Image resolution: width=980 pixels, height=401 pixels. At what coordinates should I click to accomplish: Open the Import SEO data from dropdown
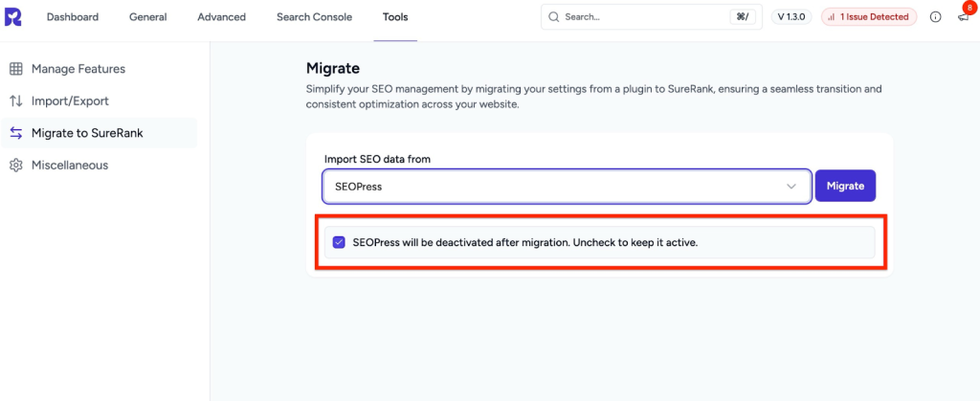pos(567,186)
